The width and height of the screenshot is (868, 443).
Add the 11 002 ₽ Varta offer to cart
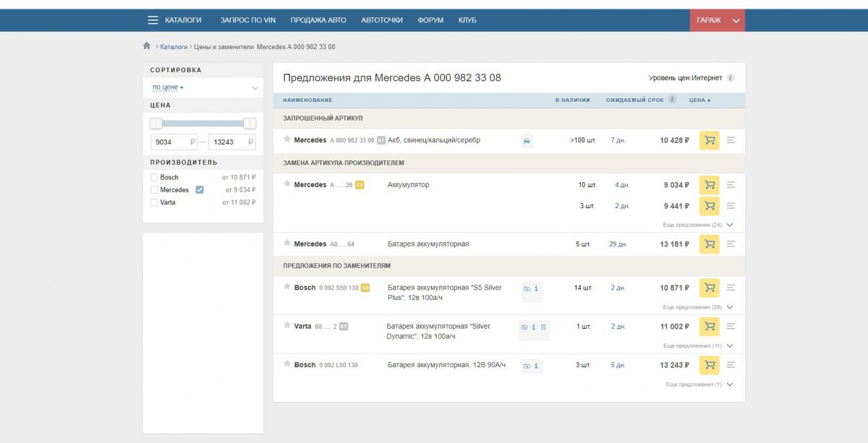710,327
